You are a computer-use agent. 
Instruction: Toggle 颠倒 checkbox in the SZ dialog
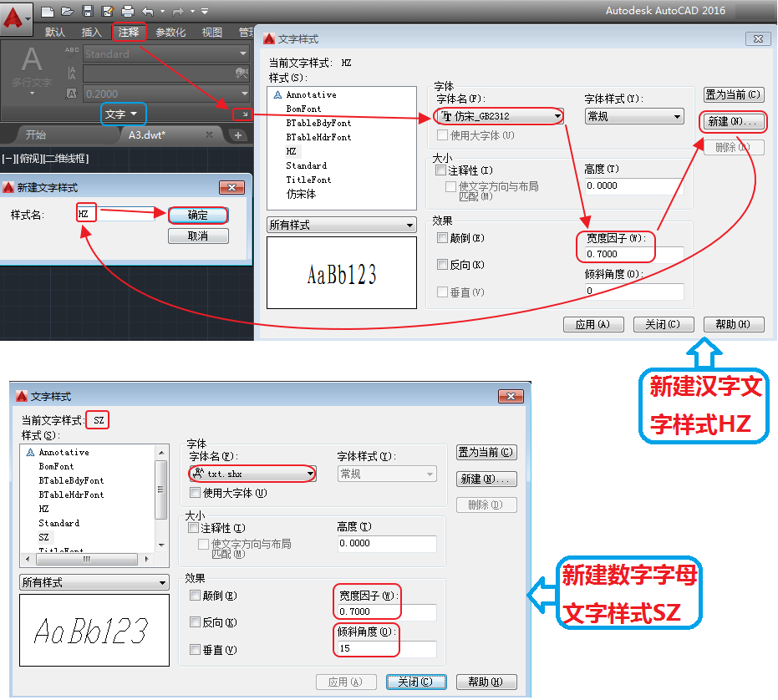[195, 596]
